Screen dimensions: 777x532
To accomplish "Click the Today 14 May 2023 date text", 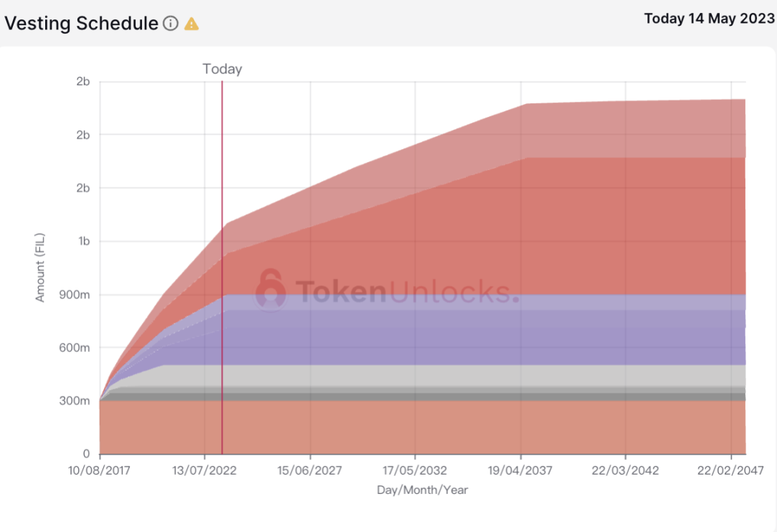I will pos(709,19).
